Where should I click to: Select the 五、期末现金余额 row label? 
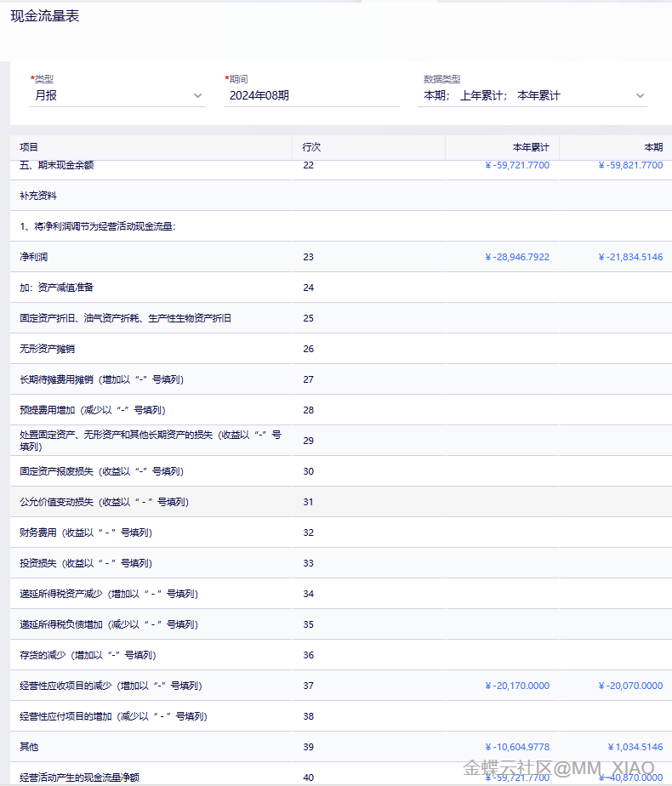pyautogui.click(x=57, y=165)
